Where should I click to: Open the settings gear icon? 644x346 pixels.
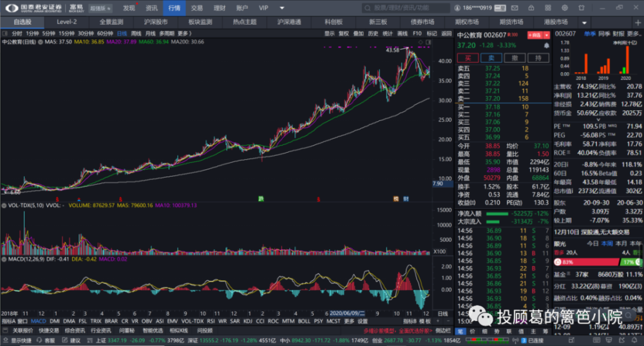[565, 8]
